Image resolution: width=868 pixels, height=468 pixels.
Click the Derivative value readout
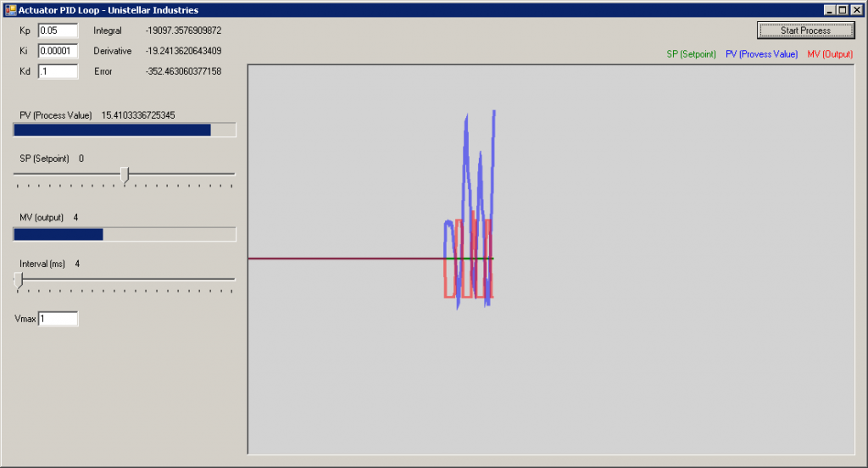[183, 51]
